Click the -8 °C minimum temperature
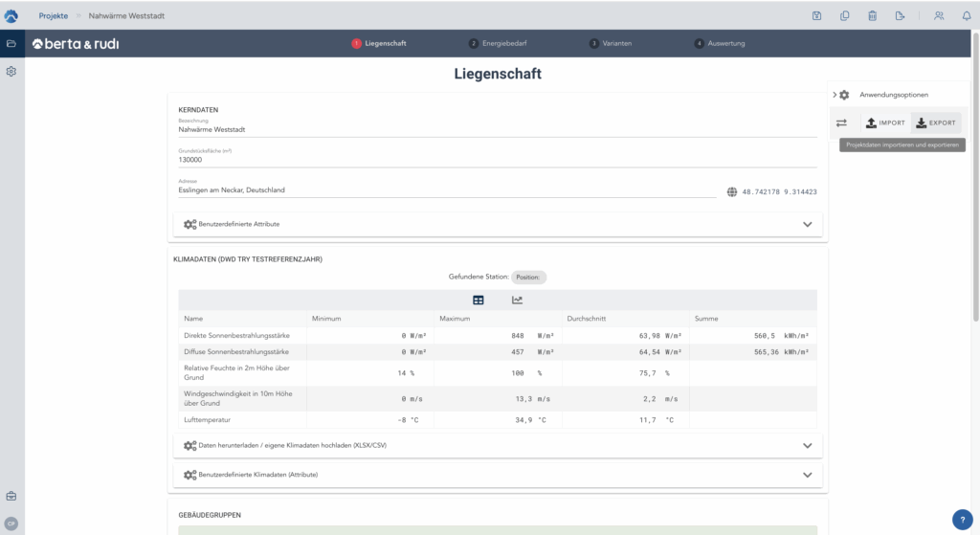The image size is (980, 535). click(x=408, y=420)
